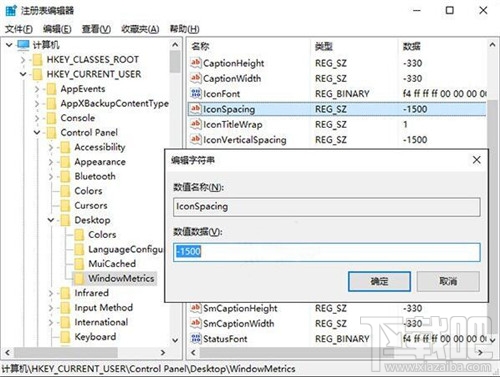Click the WindowMetrics folder icon
This screenshot has width=500, height=377.
coord(79,278)
